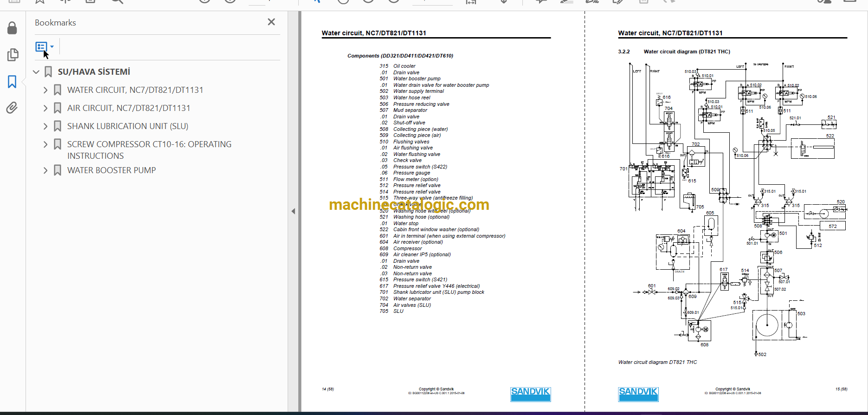
Task: Click the '608 Compressor' row
Action: coord(401,248)
